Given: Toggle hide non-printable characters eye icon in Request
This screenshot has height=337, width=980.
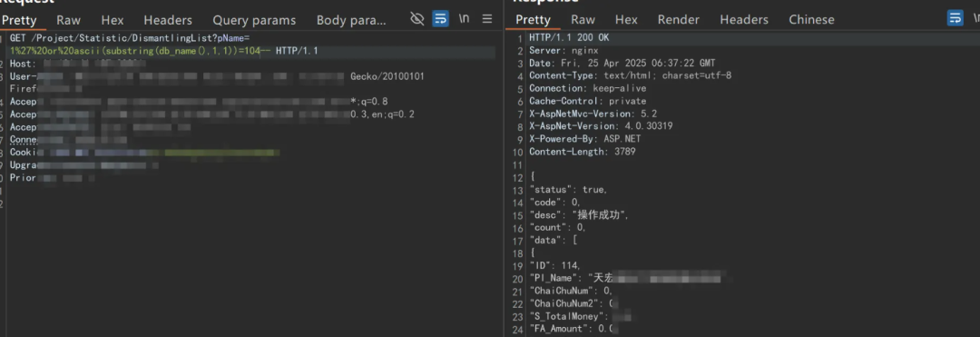Looking at the screenshot, I should 416,19.
